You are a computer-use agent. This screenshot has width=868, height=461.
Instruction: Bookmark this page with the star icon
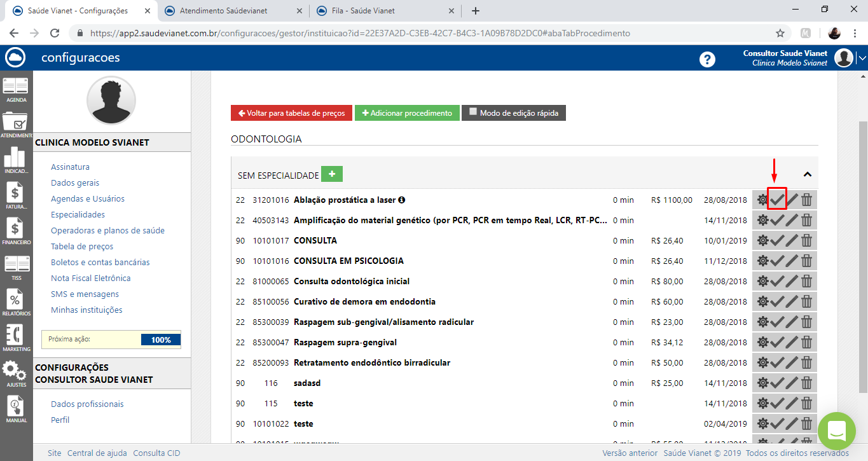click(x=780, y=33)
